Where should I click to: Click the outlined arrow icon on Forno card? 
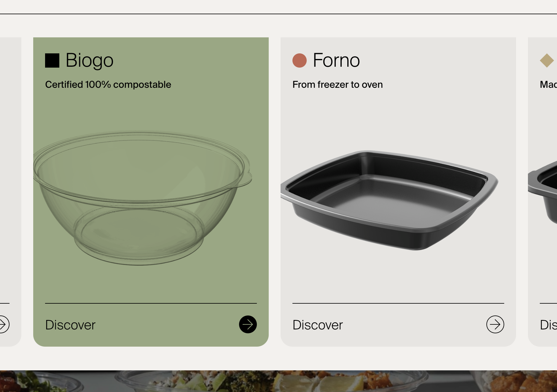495,324
